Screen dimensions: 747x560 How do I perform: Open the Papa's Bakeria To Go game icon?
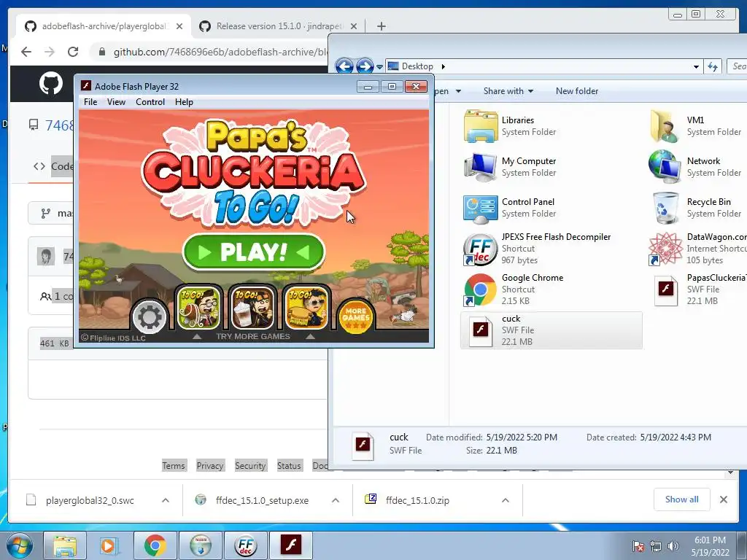click(x=198, y=308)
